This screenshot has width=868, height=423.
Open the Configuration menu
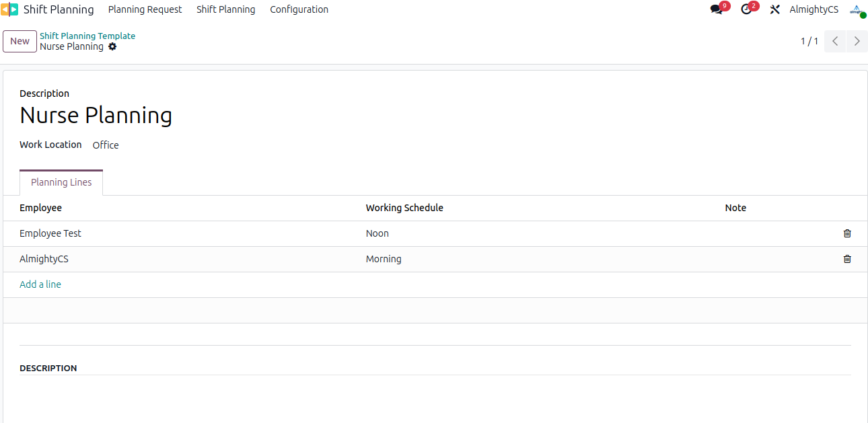[299, 9]
